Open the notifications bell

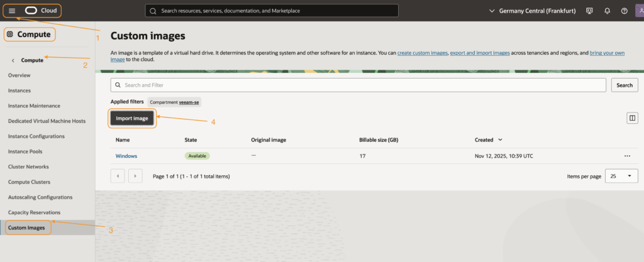(607, 11)
